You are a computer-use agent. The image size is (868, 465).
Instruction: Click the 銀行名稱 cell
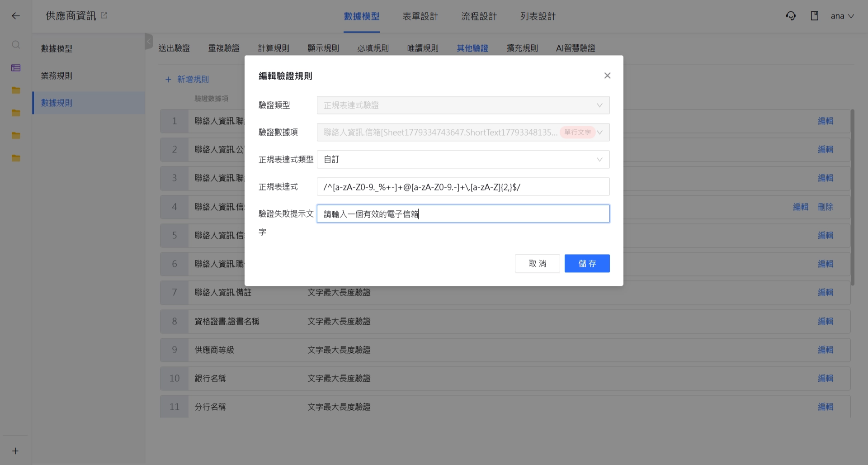[210, 378]
